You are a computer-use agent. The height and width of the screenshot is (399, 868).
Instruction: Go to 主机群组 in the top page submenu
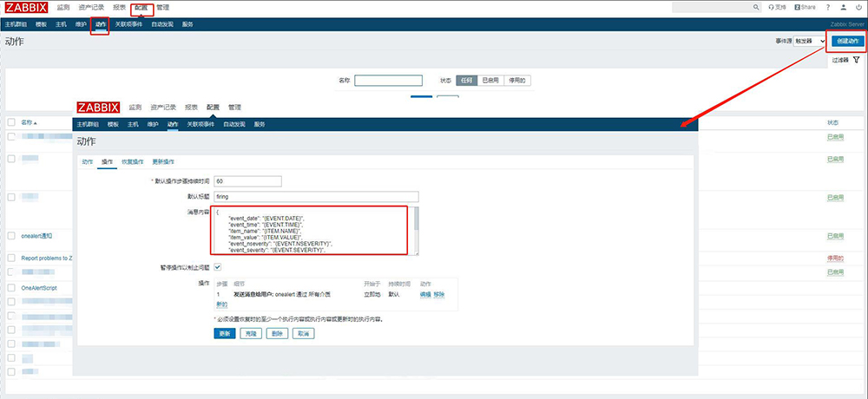tap(16, 24)
